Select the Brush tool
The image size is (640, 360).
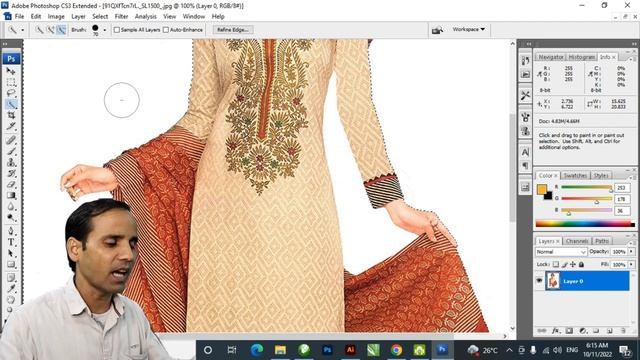[11, 151]
